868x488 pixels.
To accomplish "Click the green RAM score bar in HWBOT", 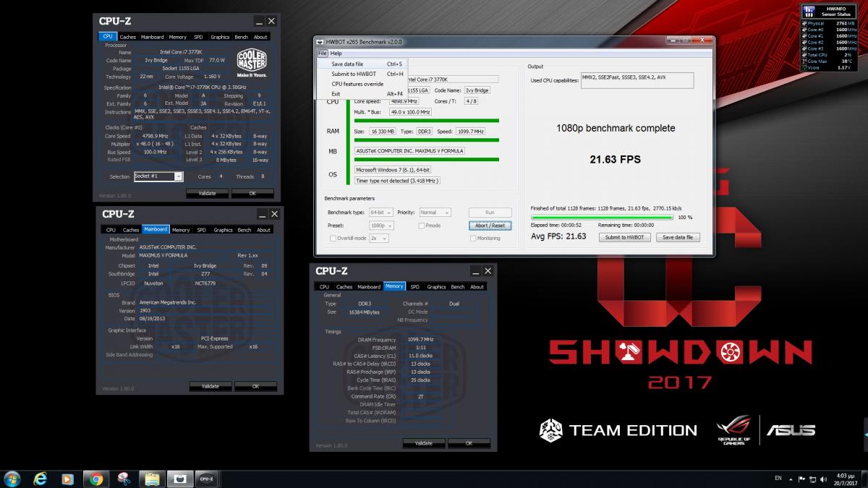I will pyautogui.click(x=427, y=140).
